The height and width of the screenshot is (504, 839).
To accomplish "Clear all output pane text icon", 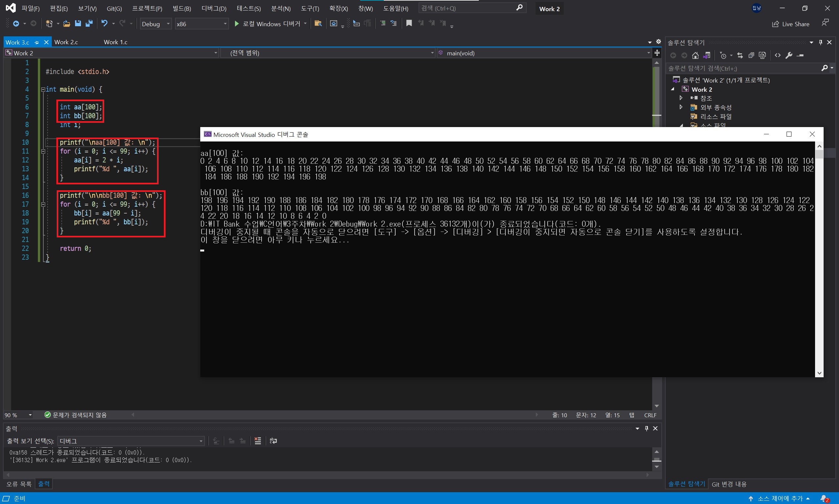I will [x=258, y=441].
